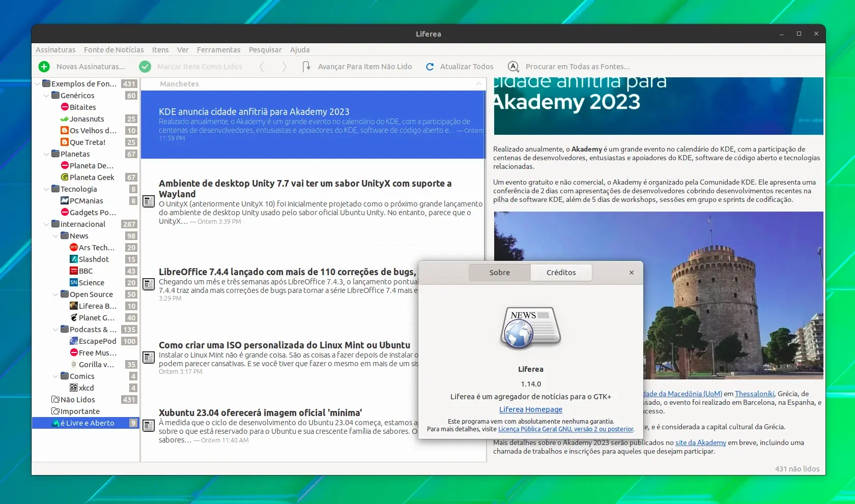The width and height of the screenshot is (855, 504).
Task: Open the LibreOffice 7.4.4 headline
Action: [x=288, y=272]
